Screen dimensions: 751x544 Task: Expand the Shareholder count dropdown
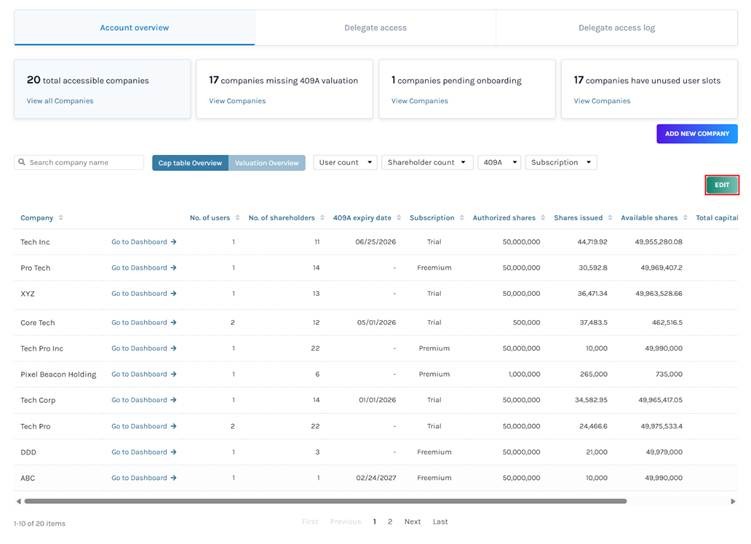tap(427, 162)
